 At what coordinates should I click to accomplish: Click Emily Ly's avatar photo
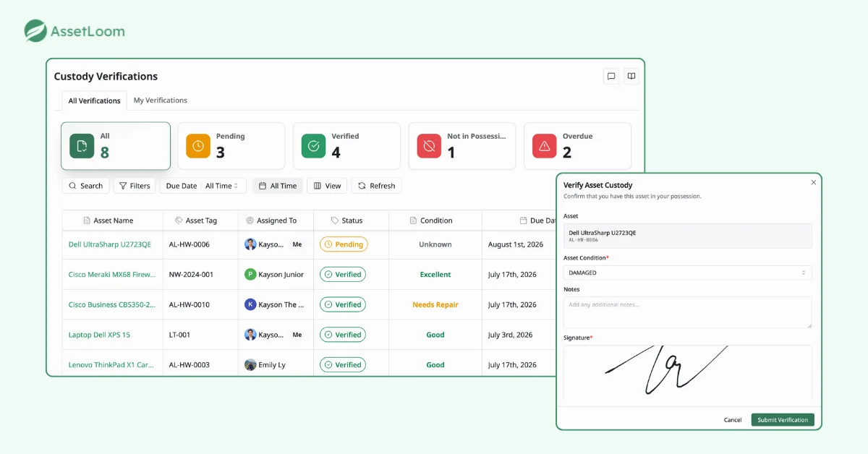click(250, 365)
